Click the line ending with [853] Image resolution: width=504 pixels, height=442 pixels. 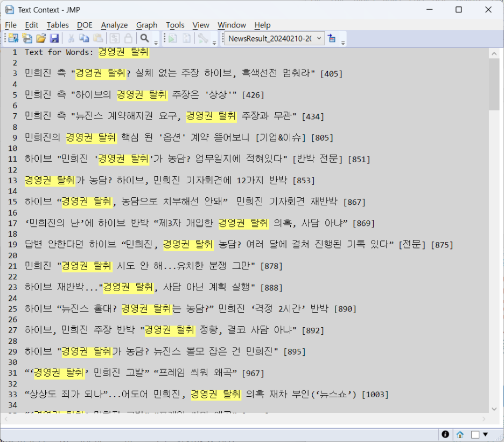pos(170,180)
